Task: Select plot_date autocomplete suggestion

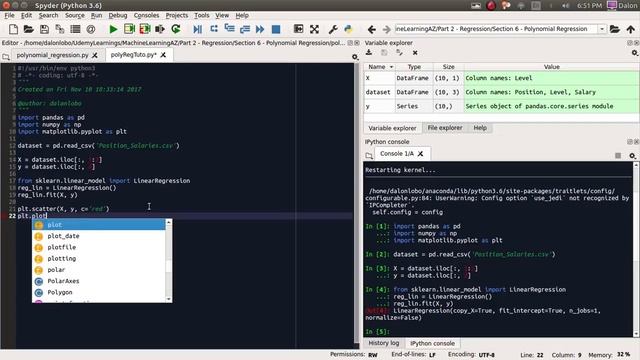Action: (99, 236)
